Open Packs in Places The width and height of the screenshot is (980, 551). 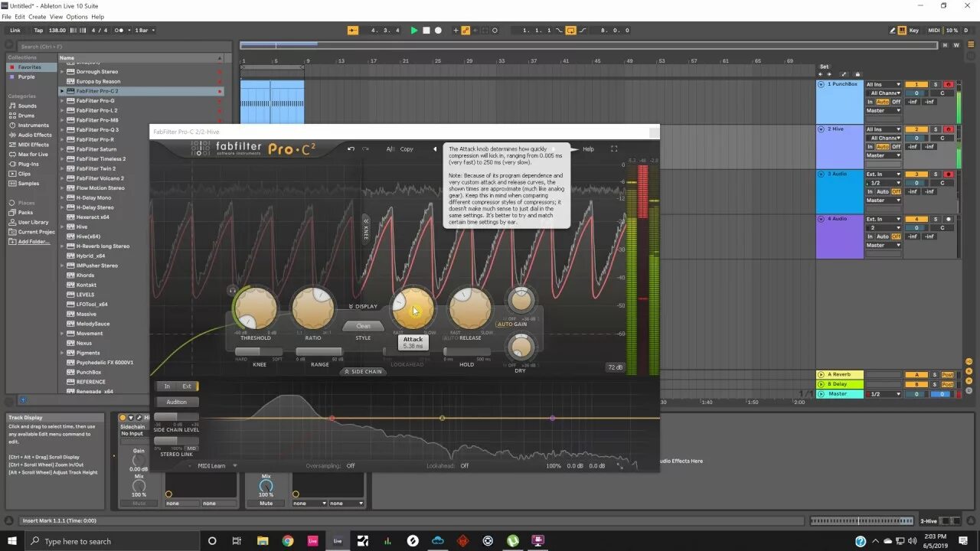25,213
